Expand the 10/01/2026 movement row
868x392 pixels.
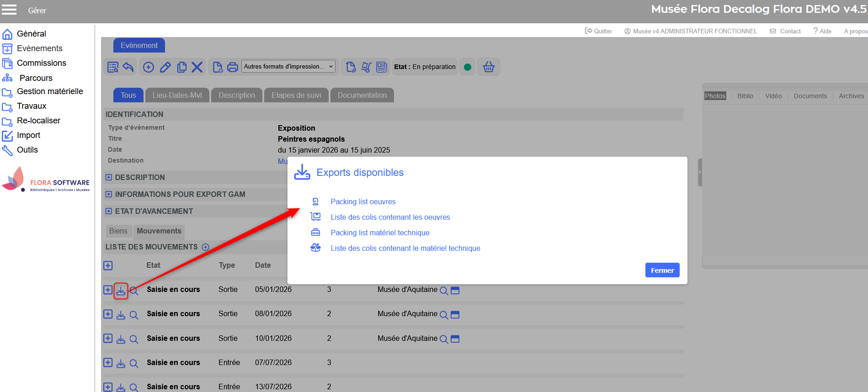[108, 339]
